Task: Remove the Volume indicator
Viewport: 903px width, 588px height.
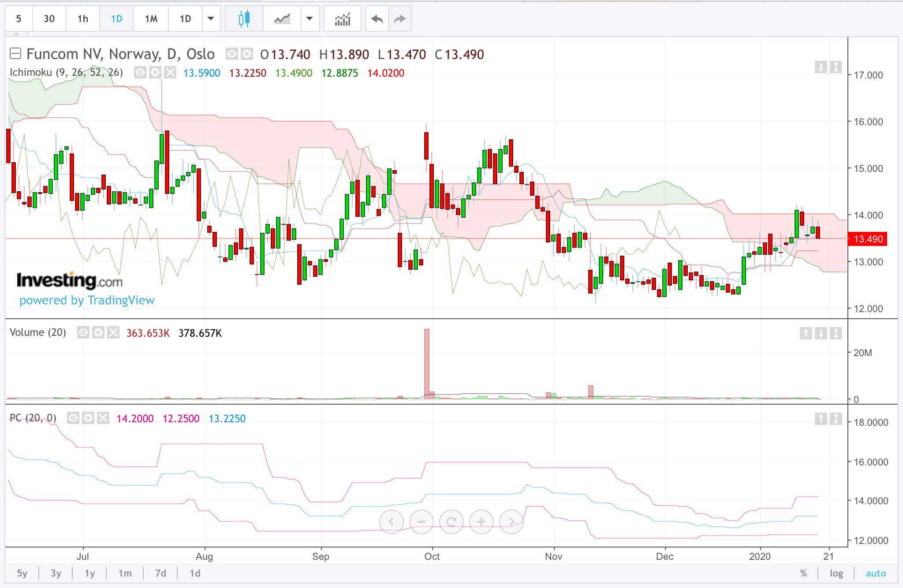Action: (x=113, y=332)
